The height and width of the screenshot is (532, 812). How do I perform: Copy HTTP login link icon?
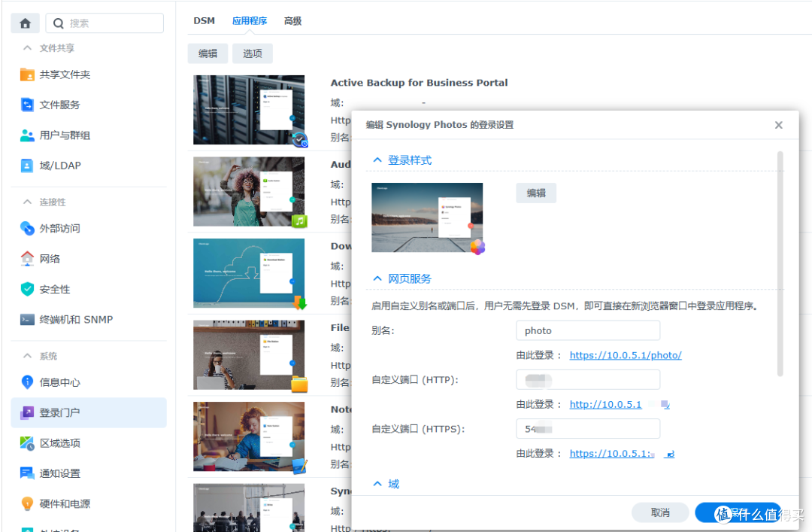pos(665,404)
